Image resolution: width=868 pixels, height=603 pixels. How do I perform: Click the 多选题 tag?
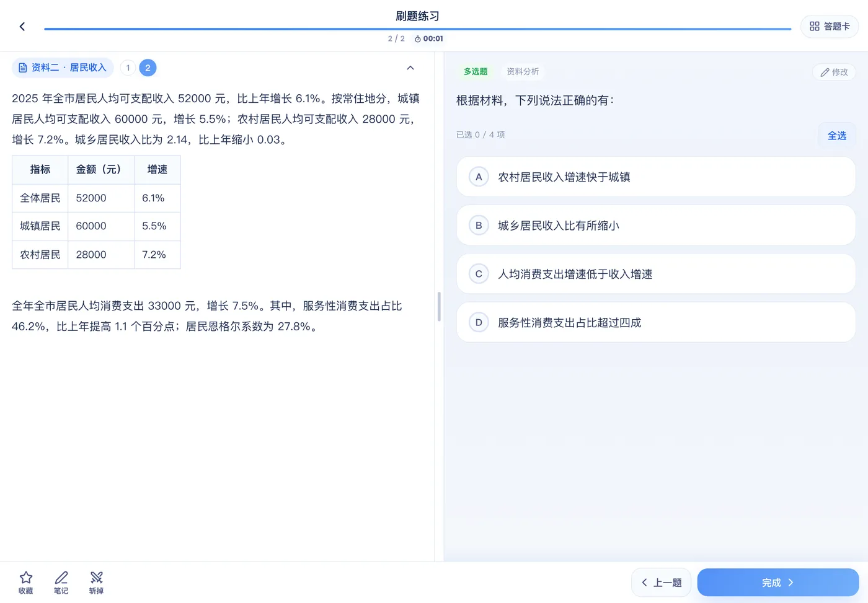[476, 72]
